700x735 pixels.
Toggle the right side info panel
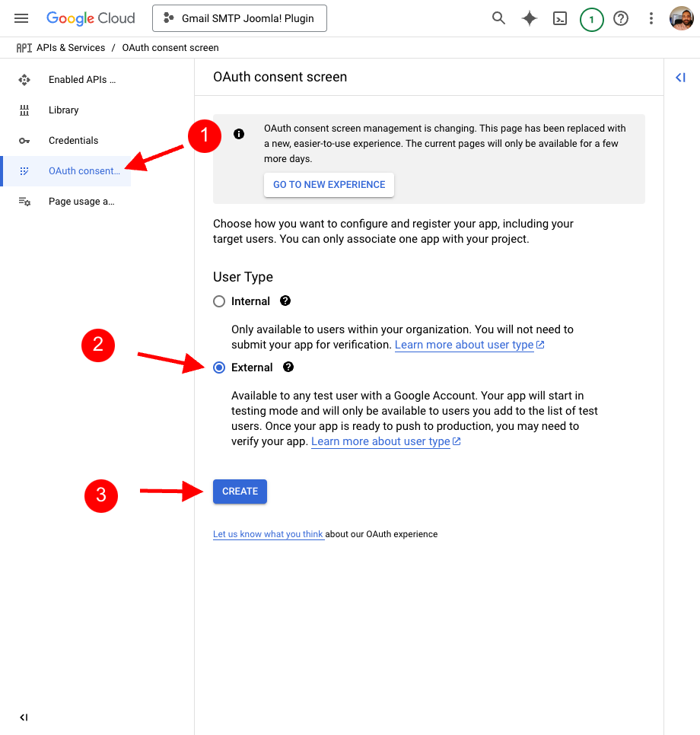coord(680,78)
